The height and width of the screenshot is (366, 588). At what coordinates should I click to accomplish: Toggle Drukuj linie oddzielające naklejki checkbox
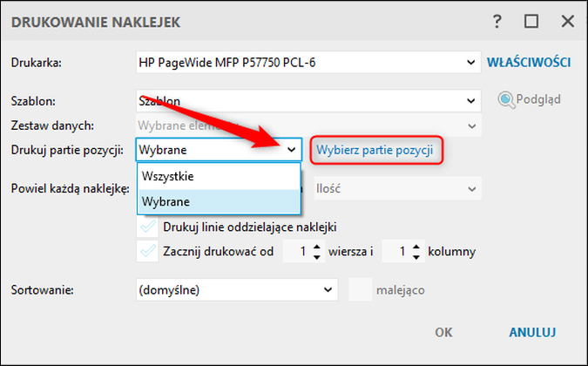click(148, 227)
